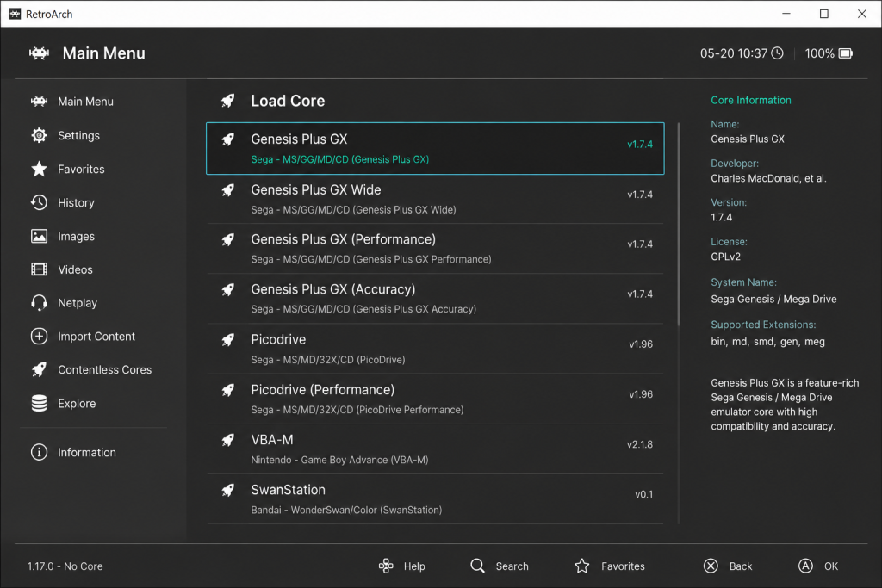The height and width of the screenshot is (588, 882).
Task: Select the SwanStation core name
Action: click(x=288, y=490)
